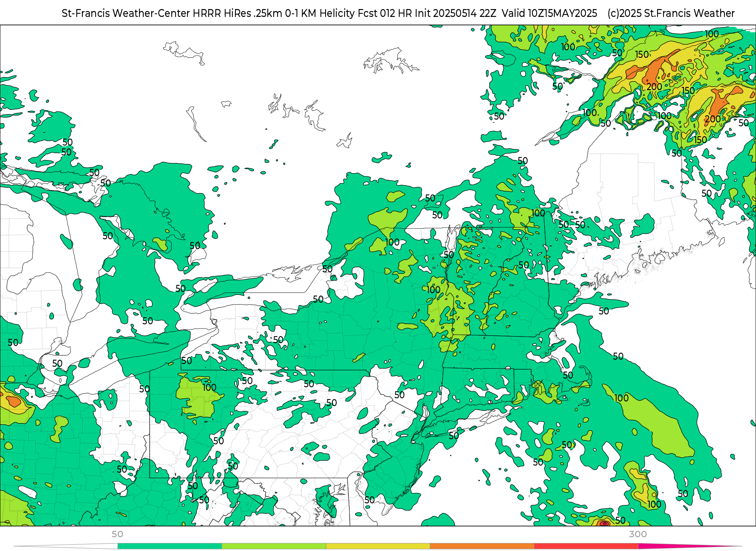The width and height of the screenshot is (756, 551).
Task: Click the red-magenta helicity bullseye at map bottom
Action: (x=604, y=523)
